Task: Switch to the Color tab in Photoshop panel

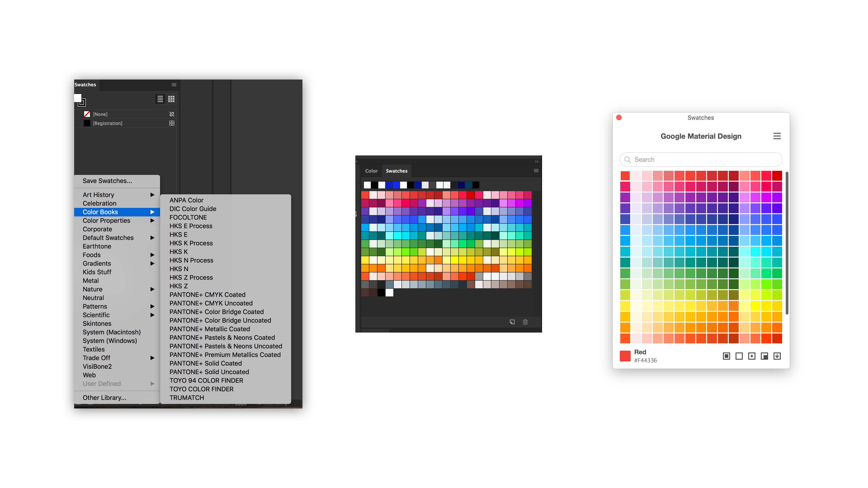Action: [371, 171]
